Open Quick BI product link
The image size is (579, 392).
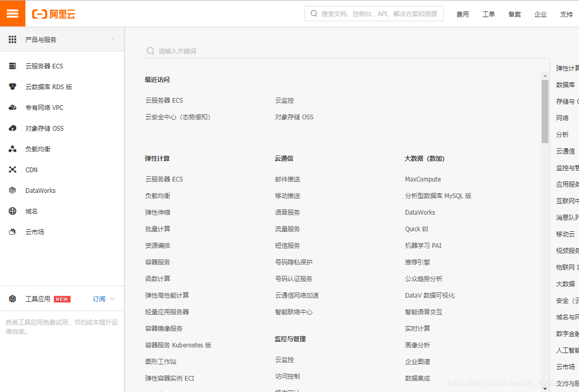(417, 229)
